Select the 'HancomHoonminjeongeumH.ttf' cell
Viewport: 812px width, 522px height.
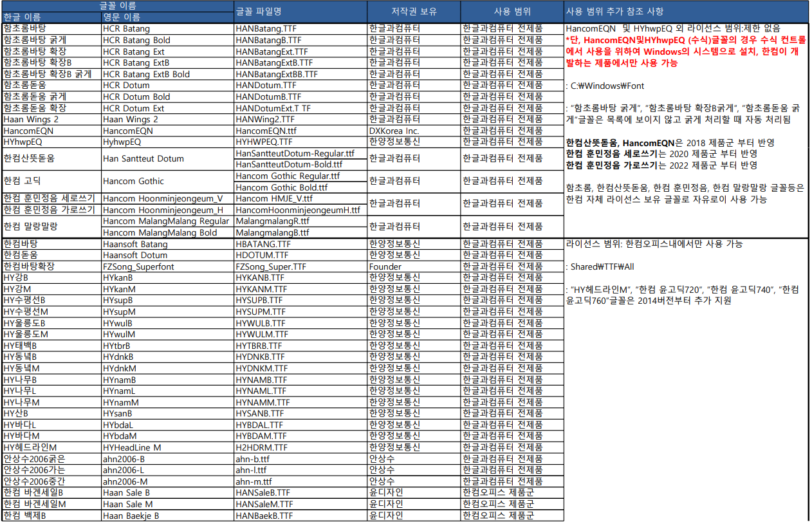point(300,210)
